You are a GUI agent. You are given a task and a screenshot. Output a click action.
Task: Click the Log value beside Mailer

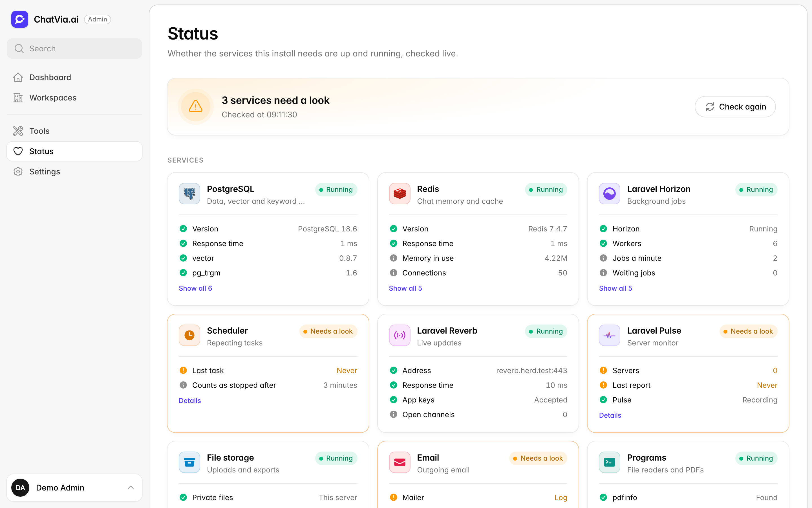[561, 497]
